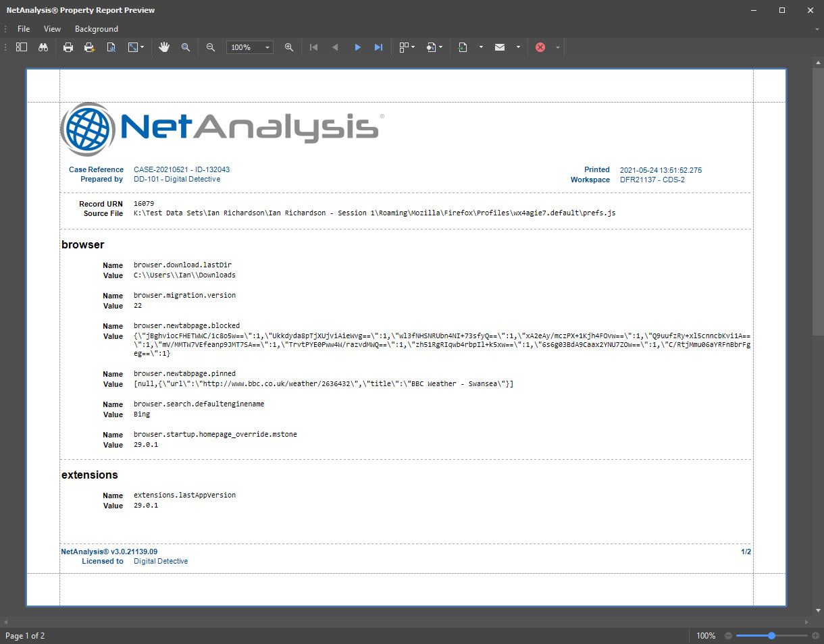Screen dimensions: 824x644
Task: Click 'browser.newtabpage.blocked' name
Action: 186,325
